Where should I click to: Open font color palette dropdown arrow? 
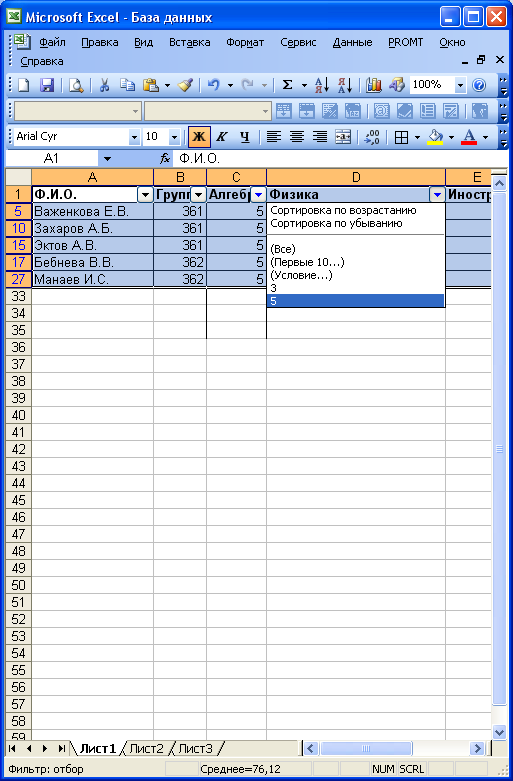point(485,136)
